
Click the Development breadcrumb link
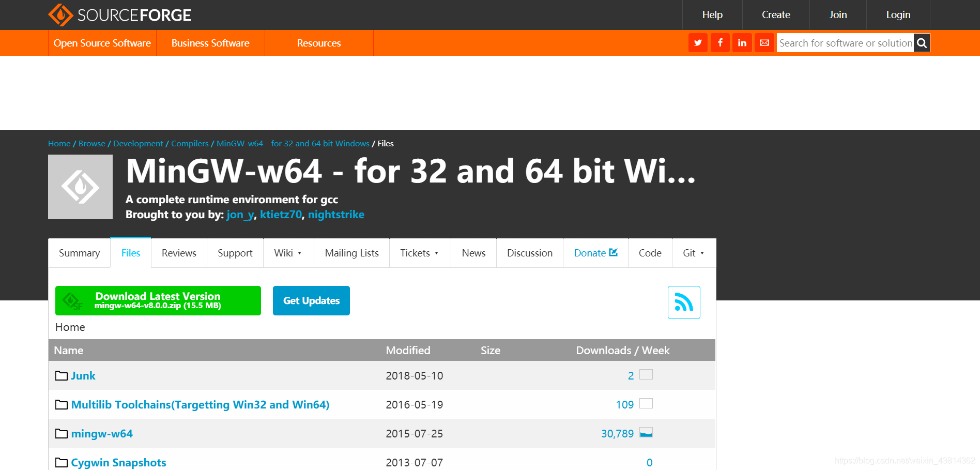click(x=138, y=144)
